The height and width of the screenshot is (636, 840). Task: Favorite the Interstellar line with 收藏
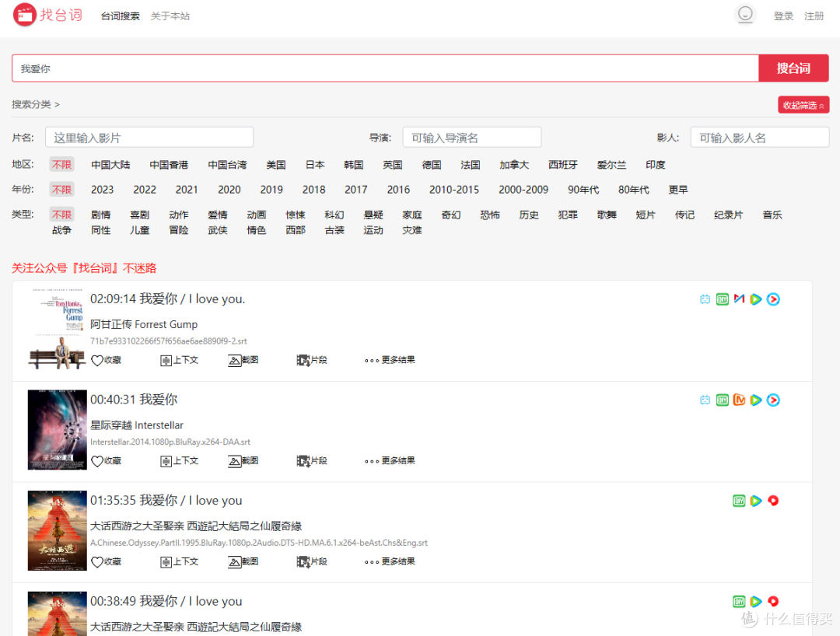click(x=106, y=461)
